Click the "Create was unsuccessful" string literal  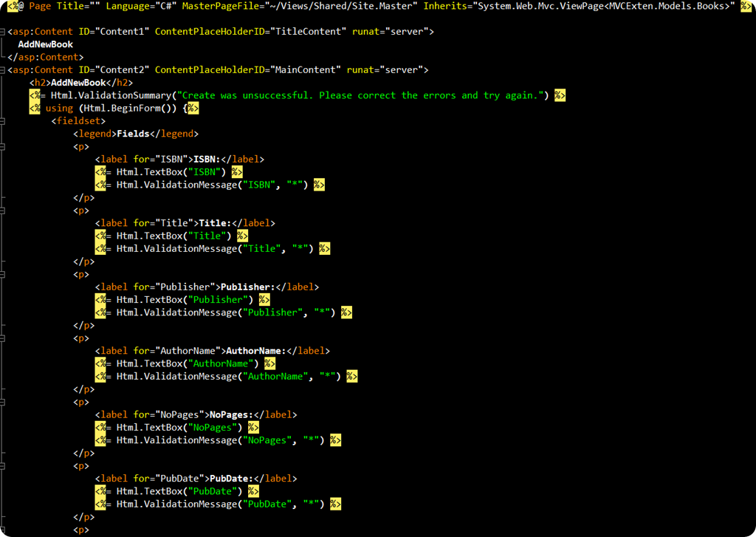pos(360,95)
